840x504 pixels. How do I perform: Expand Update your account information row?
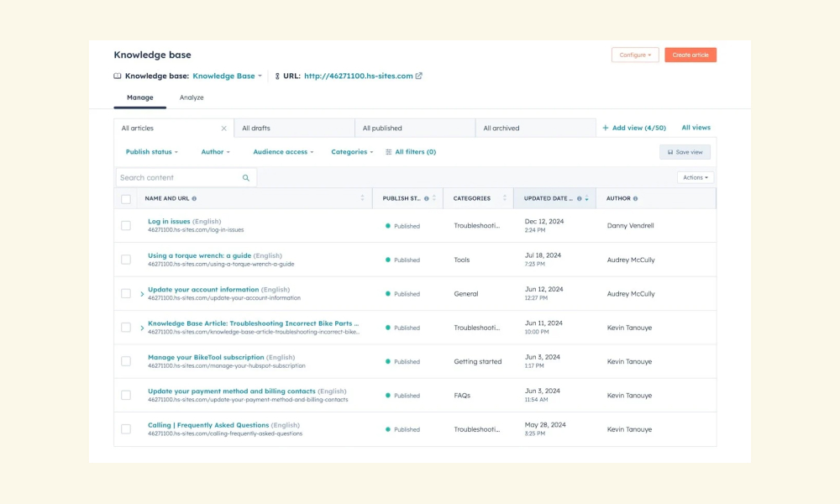tap(142, 294)
